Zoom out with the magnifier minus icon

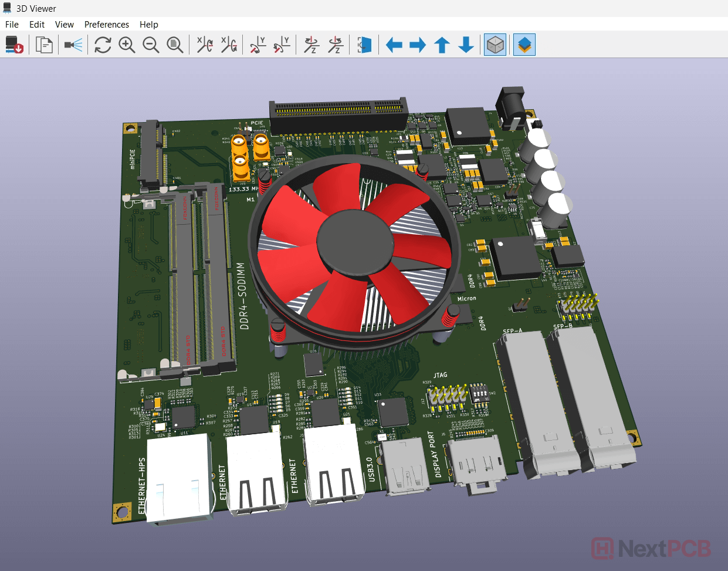tap(151, 45)
